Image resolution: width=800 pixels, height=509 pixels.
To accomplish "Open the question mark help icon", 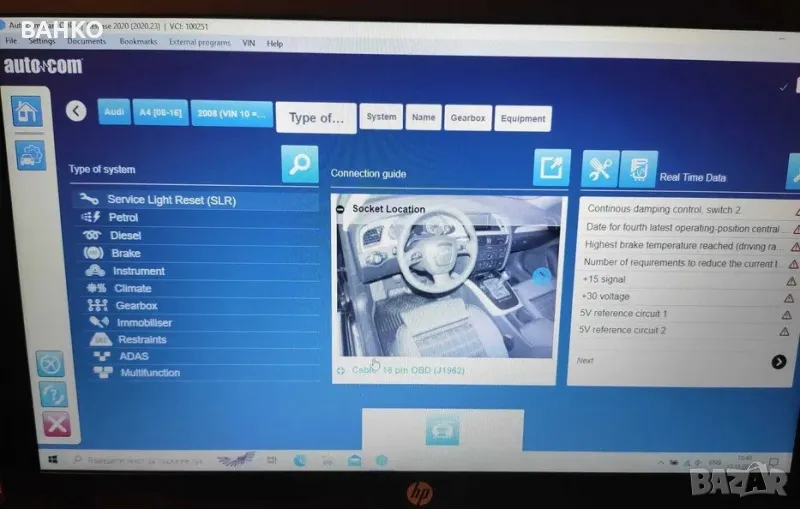I will [x=53, y=394].
